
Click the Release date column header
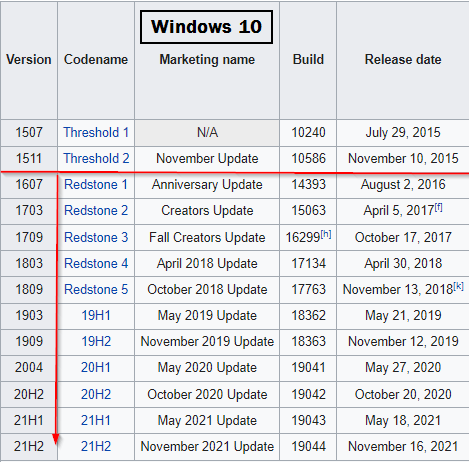(x=403, y=60)
